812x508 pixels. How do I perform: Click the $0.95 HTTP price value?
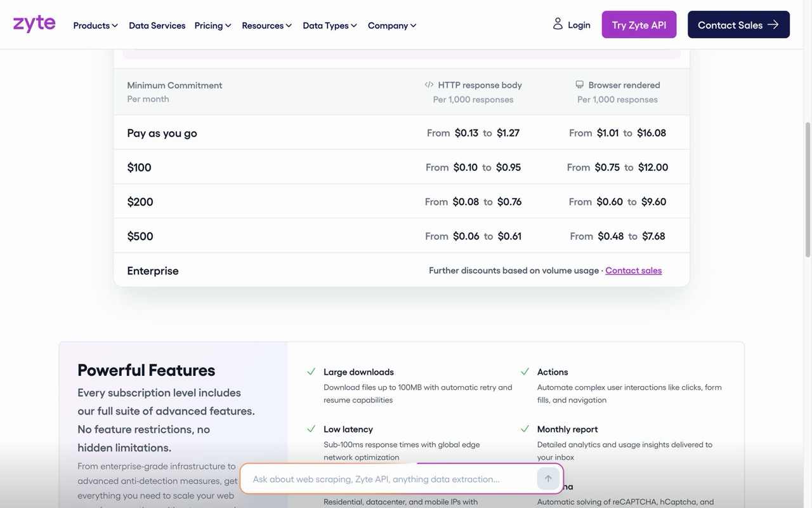(x=508, y=168)
